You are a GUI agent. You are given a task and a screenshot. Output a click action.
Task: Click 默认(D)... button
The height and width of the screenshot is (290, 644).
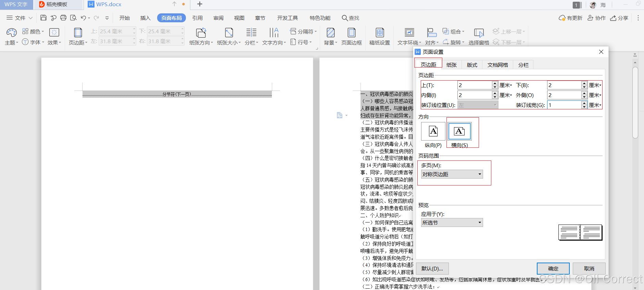coord(432,268)
